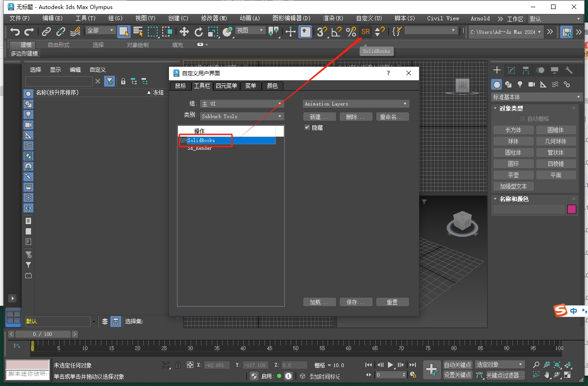Activate the Select and Link chain tool
Viewport: 588px width, 386px height.
[46, 32]
